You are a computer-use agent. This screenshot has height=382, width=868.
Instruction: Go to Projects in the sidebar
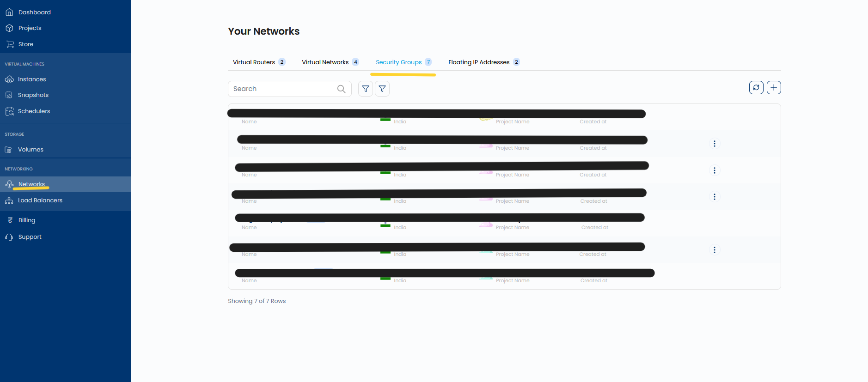point(30,28)
